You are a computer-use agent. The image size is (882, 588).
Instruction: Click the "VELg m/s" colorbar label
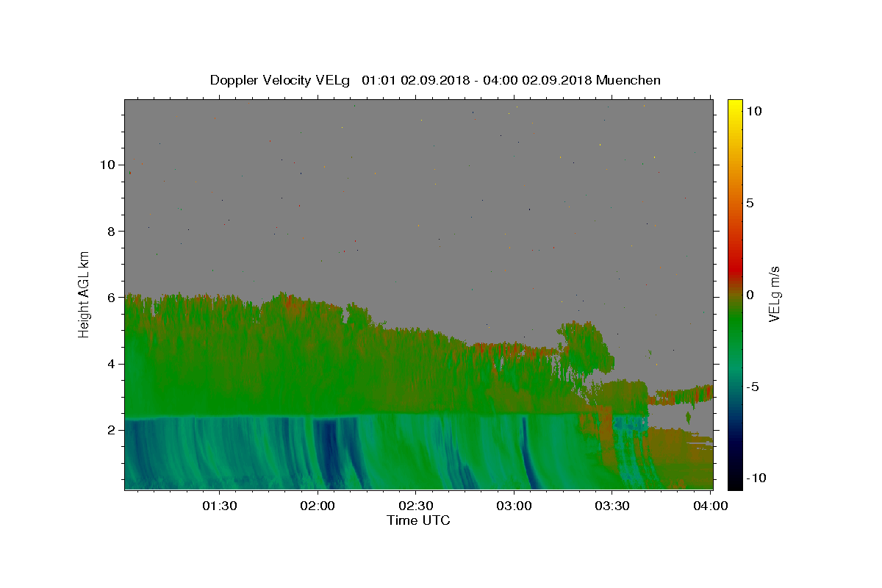[774, 294]
